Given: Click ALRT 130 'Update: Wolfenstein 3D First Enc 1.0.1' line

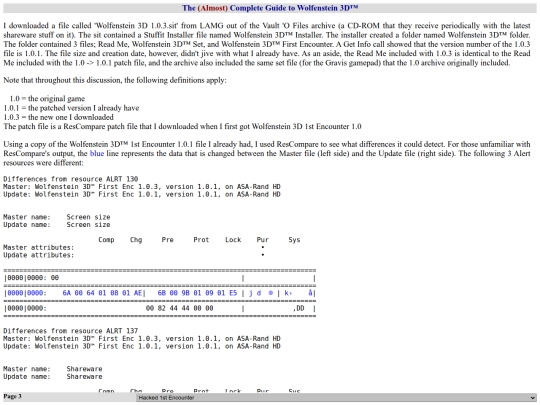Looking at the screenshot, I should pyautogui.click(x=142, y=194).
